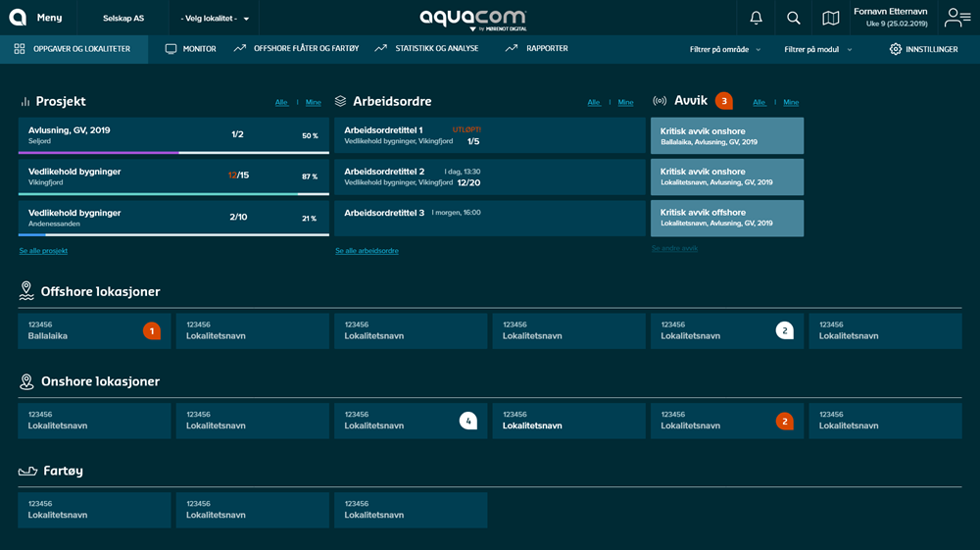Viewport: 980px width, 550px height.
Task: Click the I dag, 13:30 deadline text
Action: (x=463, y=172)
